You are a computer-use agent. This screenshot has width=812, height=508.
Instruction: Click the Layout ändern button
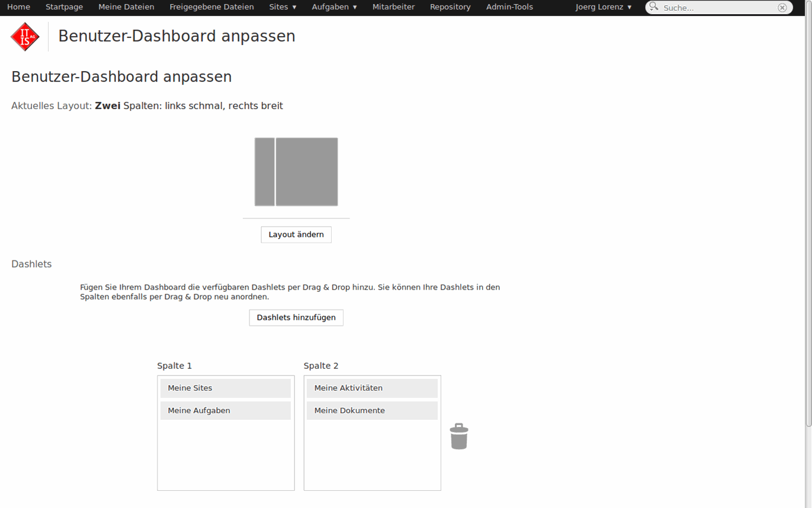[x=296, y=234]
